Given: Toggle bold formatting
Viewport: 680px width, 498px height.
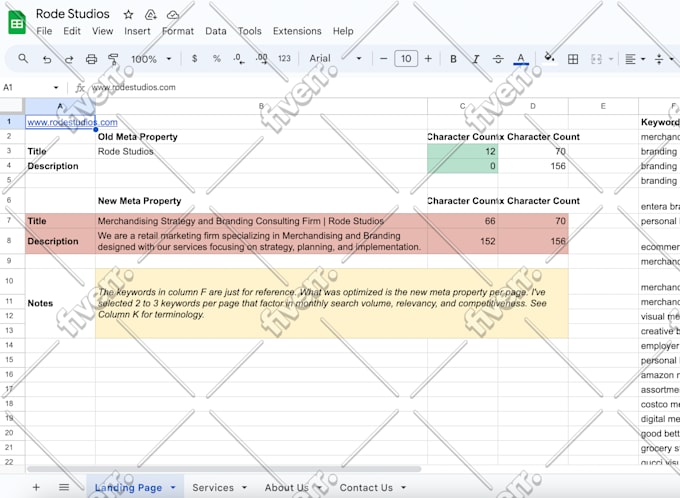Looking at the screenshot, I should pyautogui.click(x=453, y=59).
